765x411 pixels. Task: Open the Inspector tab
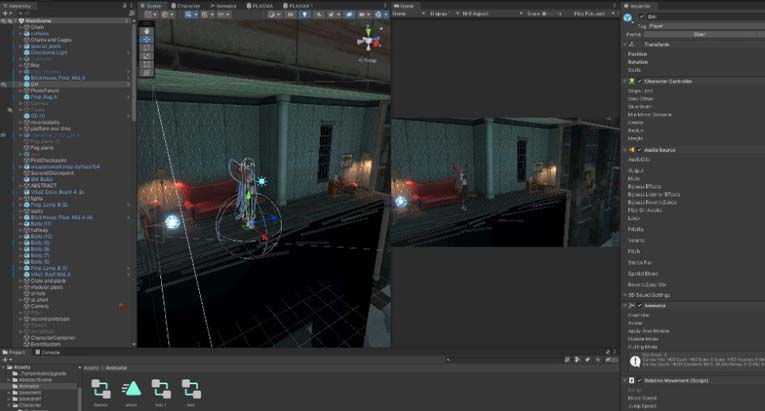pyautogui.click(x=637, y=6)
